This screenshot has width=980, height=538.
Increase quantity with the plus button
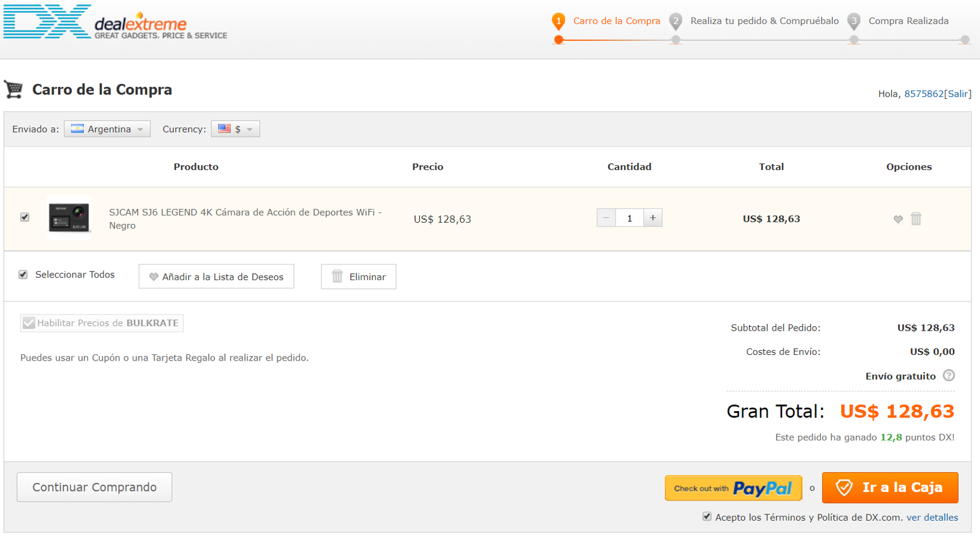(653, 218)
